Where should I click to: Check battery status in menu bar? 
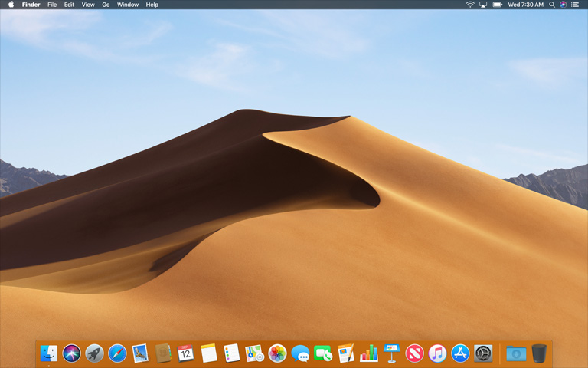point(497,5)
